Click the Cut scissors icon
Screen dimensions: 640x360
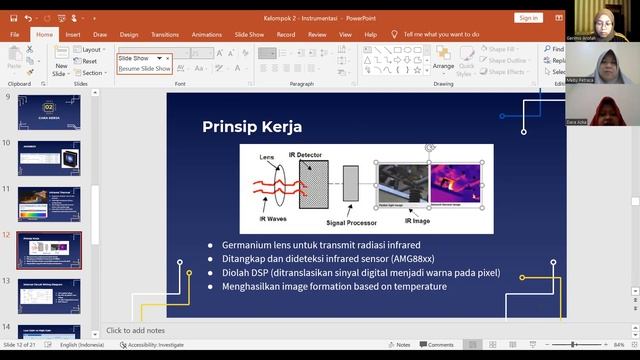[x=29, y=49]
